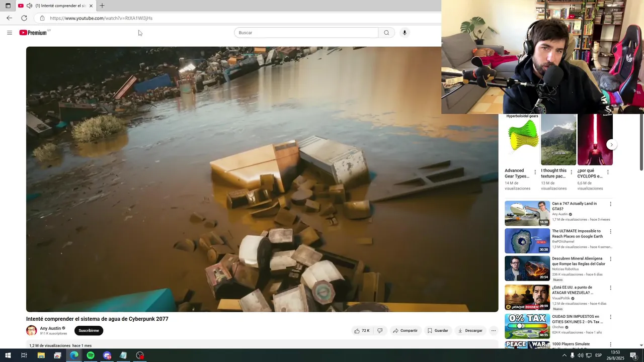
Task: Open options for ¿por qué CYCLOPS short
Action: coord(608,172)
